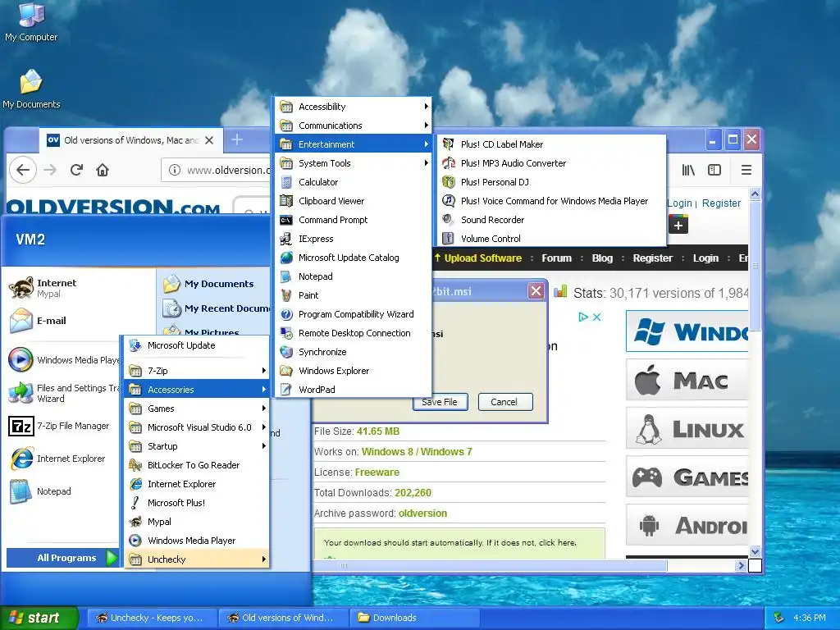
Task: Open BitLocker To Go Reader
Action: [x=197, y=465]
